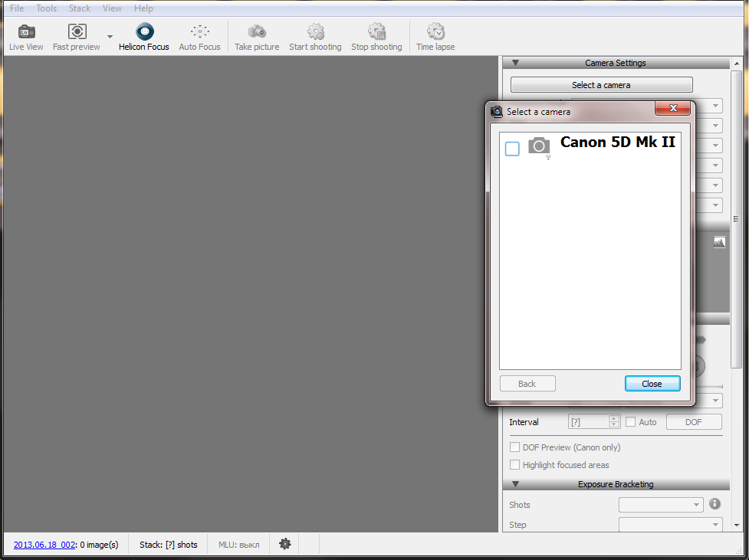Image resolution: width=749 pixels, height=560 pixels.
Task: Open the Help menu
Action: pyautogui.click(x=143, y=8)
